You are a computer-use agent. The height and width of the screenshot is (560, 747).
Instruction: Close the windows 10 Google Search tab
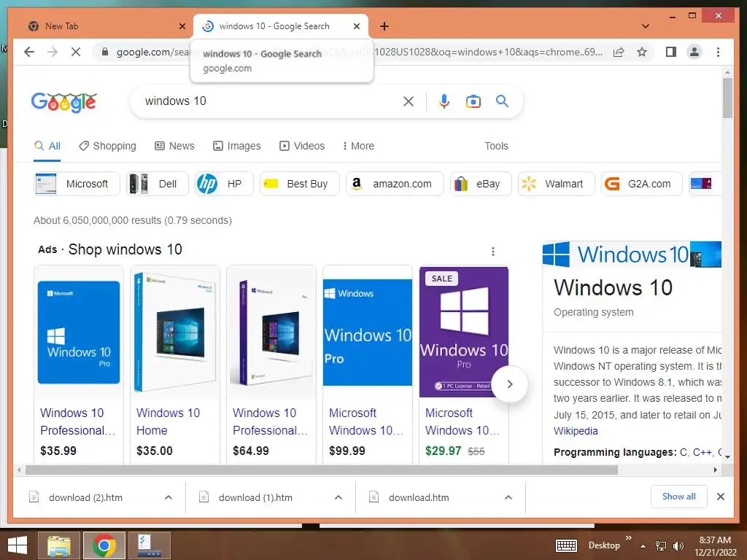356,26
